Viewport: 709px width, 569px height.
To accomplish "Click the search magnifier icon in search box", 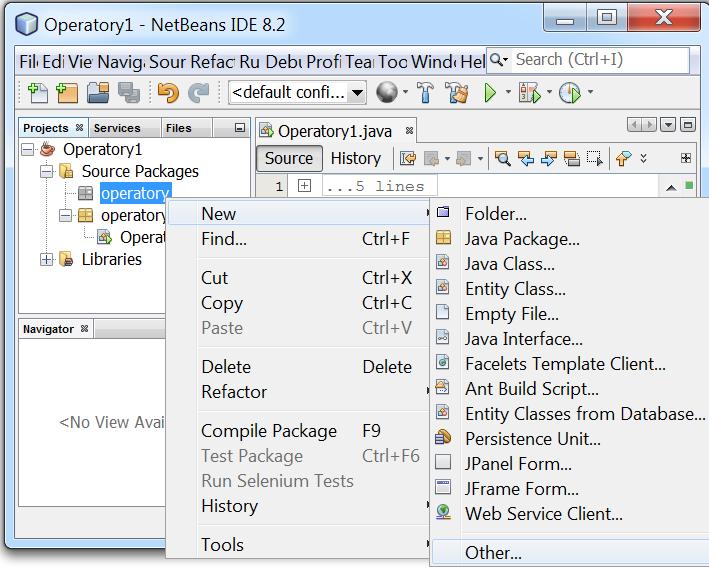I will click(496, 60).
